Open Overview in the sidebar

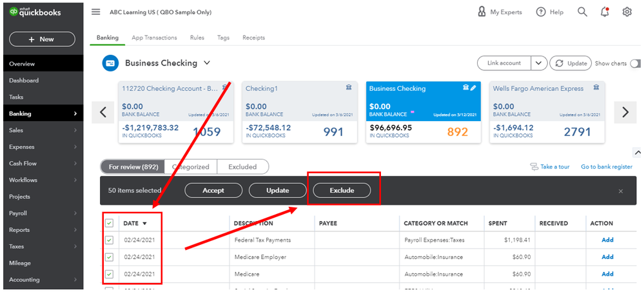tap(42, 64)
